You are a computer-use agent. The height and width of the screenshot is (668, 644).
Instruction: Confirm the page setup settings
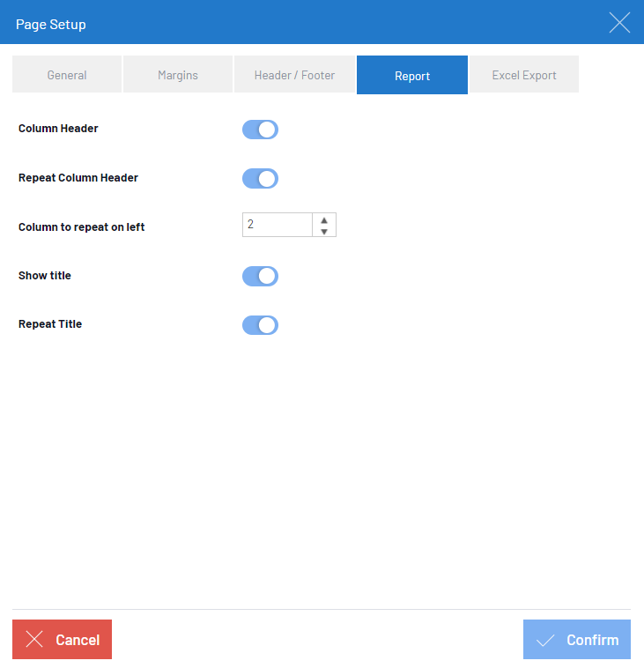[x=577, y=639]
